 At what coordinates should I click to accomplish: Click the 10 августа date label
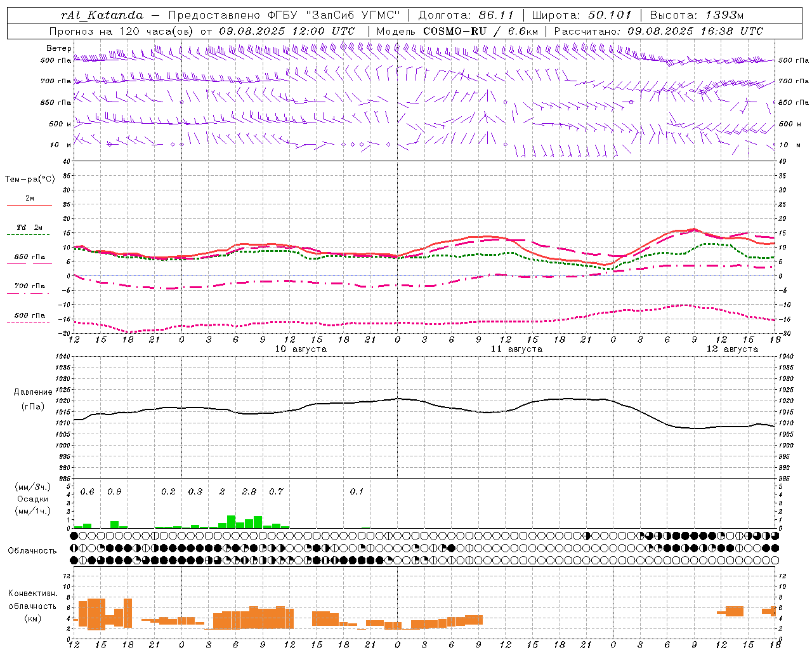pos(301,349)
